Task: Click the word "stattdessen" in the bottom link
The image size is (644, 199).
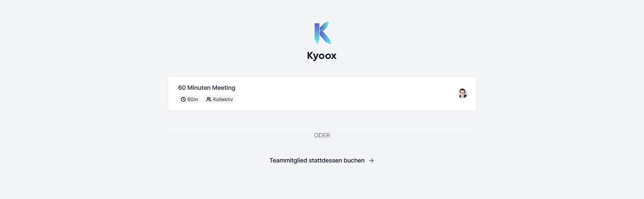Action: (325, 160)
